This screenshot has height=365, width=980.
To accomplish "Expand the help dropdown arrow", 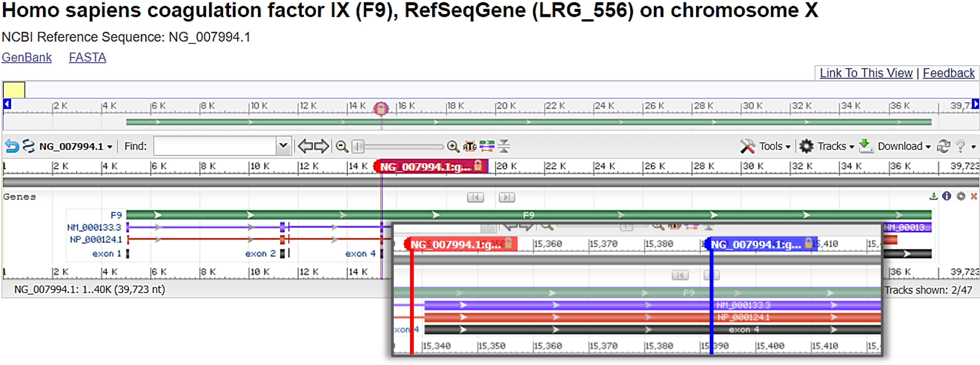I will pyautogui.click(x=973, y=147).
